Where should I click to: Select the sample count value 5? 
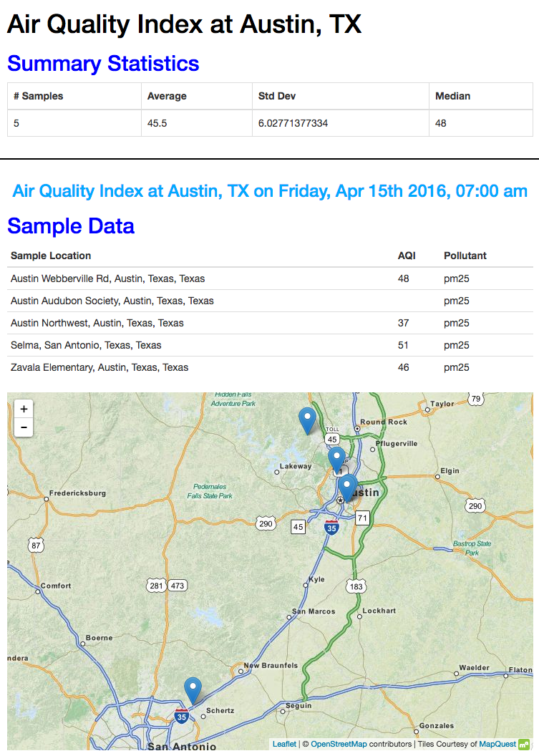[x=16, y=123]
